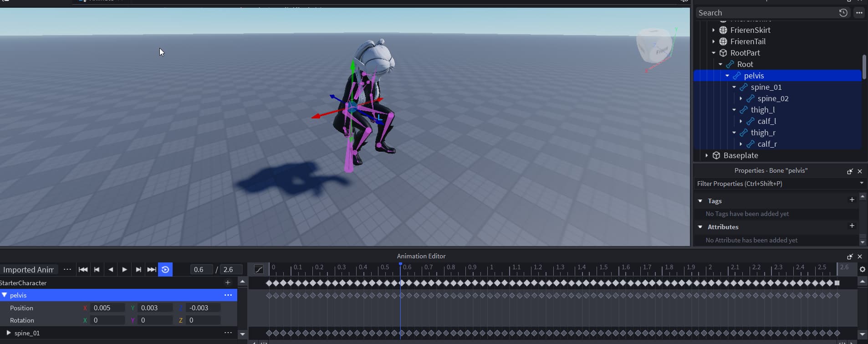The width and height of the screenshot is (868, 344).
Task: Collapse the Root bone
Action: pyautogui.click(x=720, y=64)
